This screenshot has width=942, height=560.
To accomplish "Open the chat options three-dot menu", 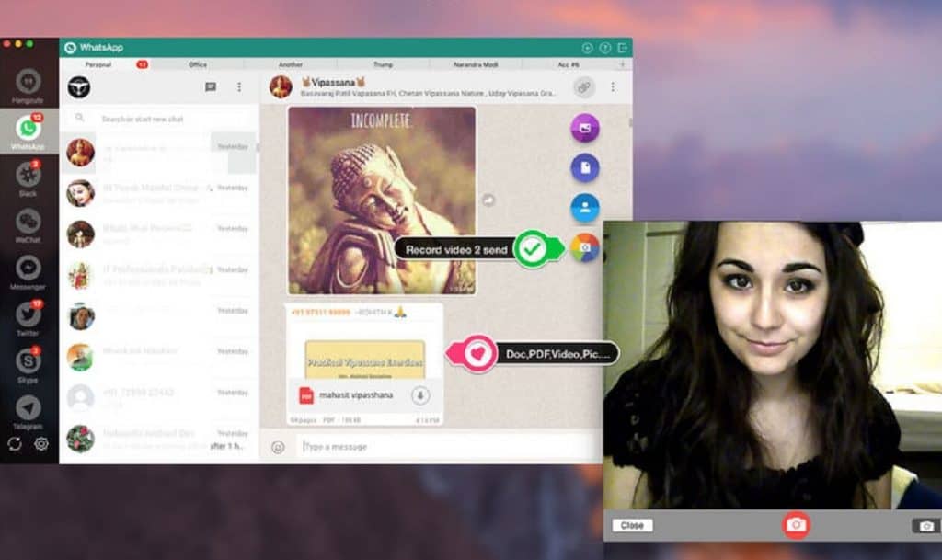I will coord(614,85).
